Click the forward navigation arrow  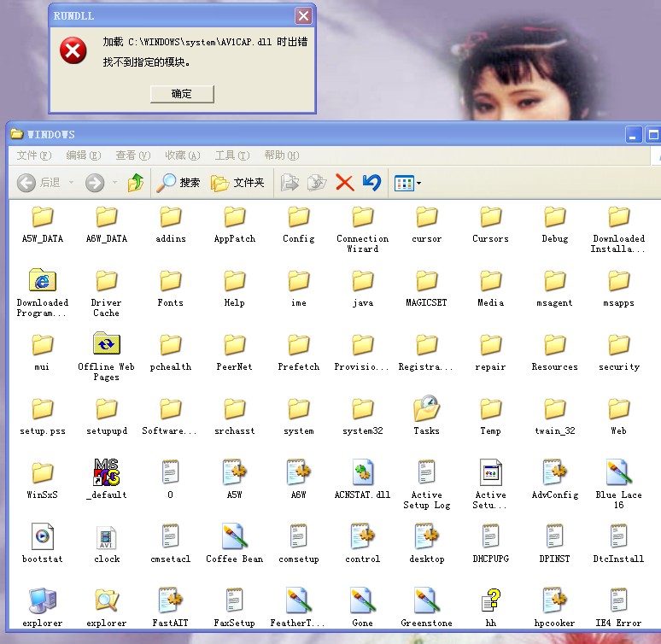(95, 183)
